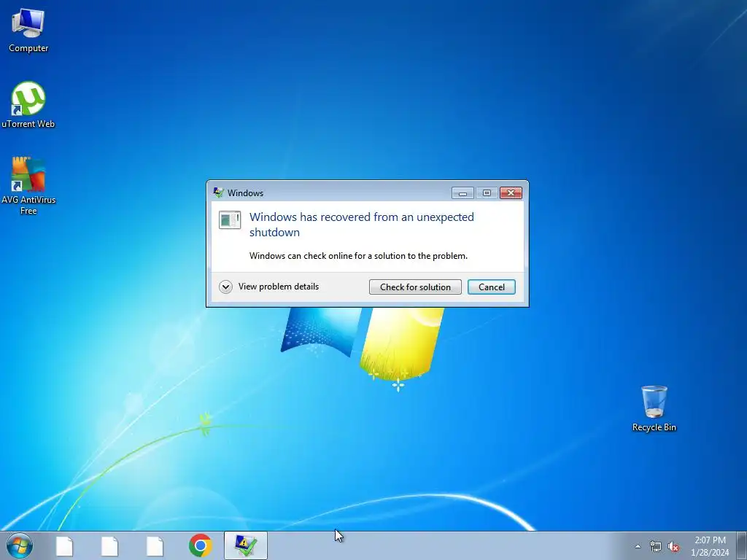Open the second blank document taskbar icon
Image resolution: width=747 pixels, height=560 pixels.
click(109, 546)
